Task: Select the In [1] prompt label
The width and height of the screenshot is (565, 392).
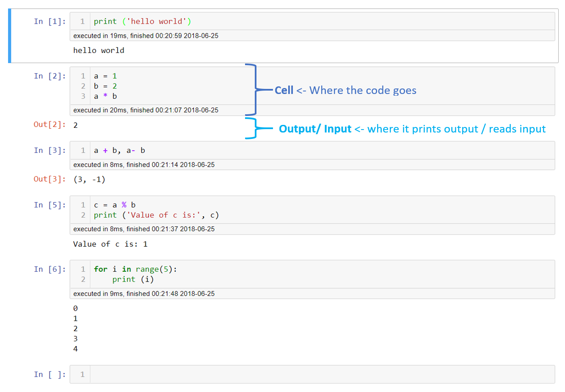Action: click(x=50, y=21)
